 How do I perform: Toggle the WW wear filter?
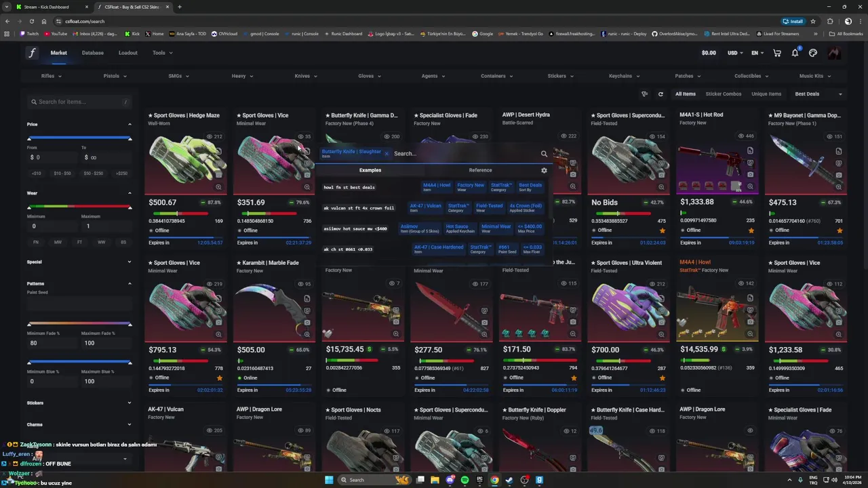(101, 242)
